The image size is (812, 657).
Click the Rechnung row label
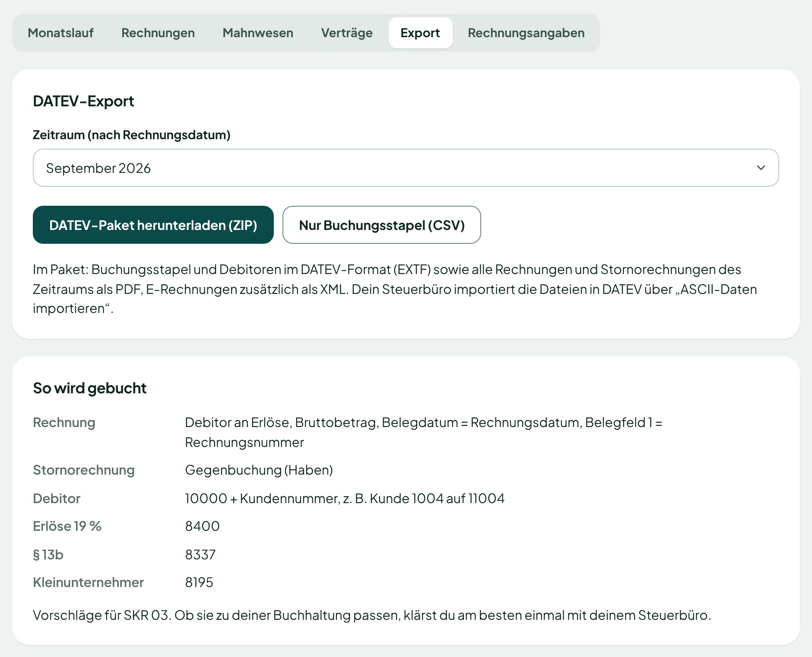coord(64,422)
